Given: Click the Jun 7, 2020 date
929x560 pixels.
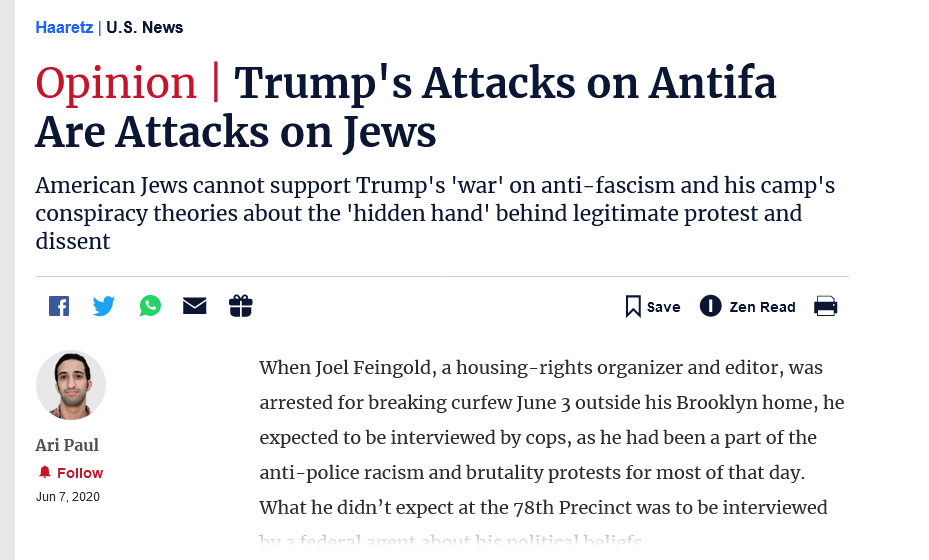Looking at the screenshot, I should 68,497.
